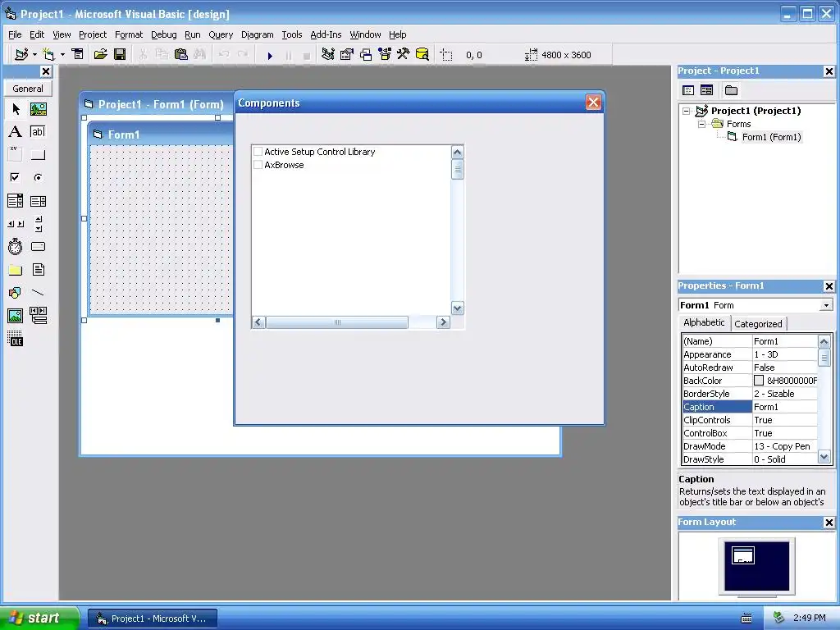Select the Image tool

tap(16, 316)
